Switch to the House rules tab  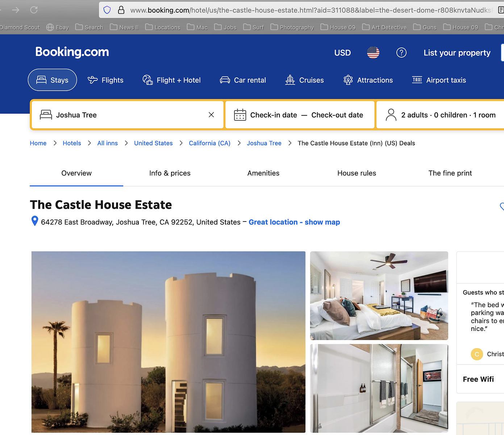[357, 173]
